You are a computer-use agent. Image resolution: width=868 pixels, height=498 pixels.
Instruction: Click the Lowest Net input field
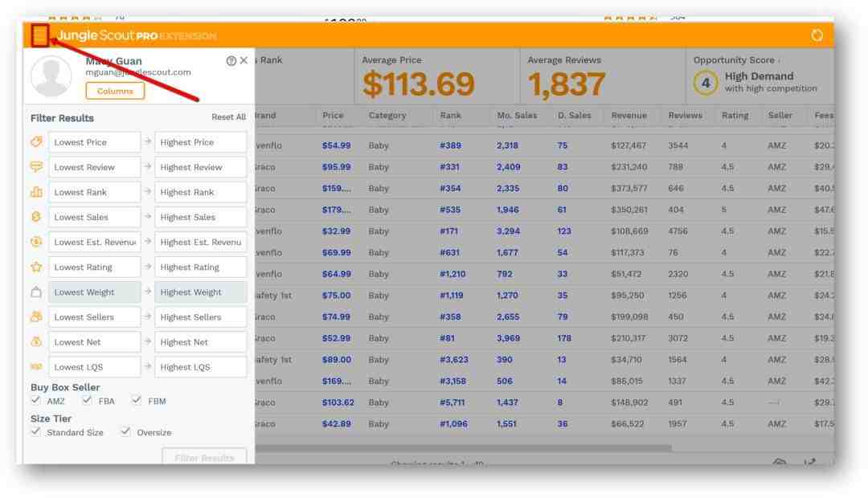[94, 342]
